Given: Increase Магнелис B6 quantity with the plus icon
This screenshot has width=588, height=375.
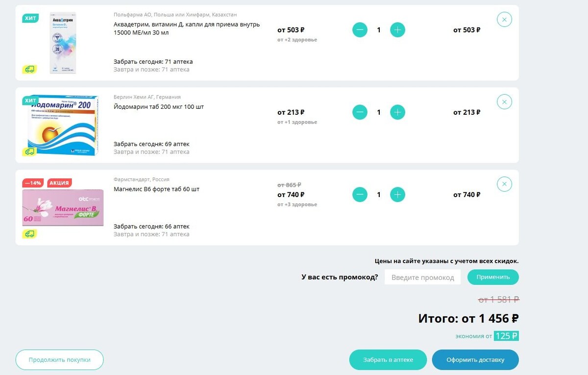Looking at the screenshot, I should coord(397,194).
